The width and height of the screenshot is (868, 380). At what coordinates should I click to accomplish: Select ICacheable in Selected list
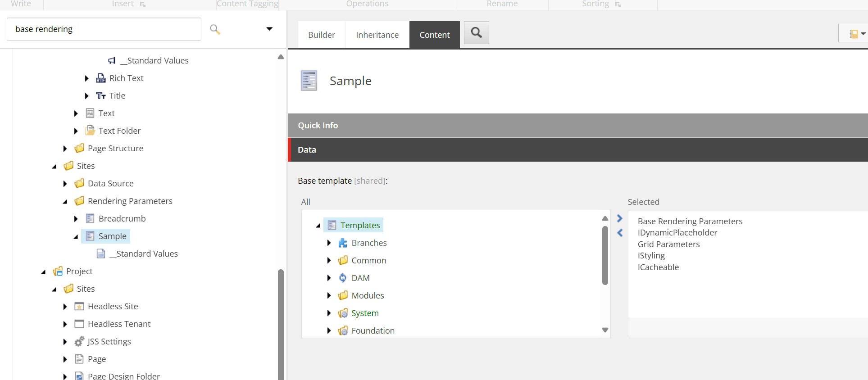[x=658, y=267]
